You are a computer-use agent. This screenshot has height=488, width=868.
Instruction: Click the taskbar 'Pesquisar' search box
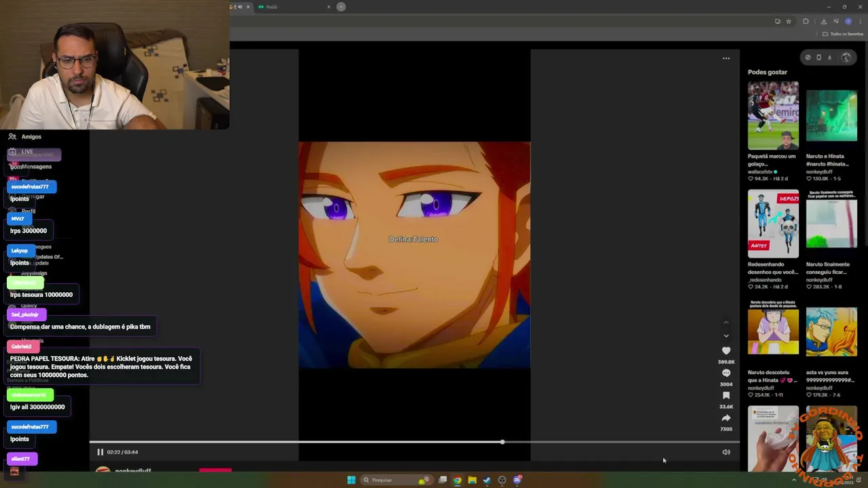click(397, 480)
